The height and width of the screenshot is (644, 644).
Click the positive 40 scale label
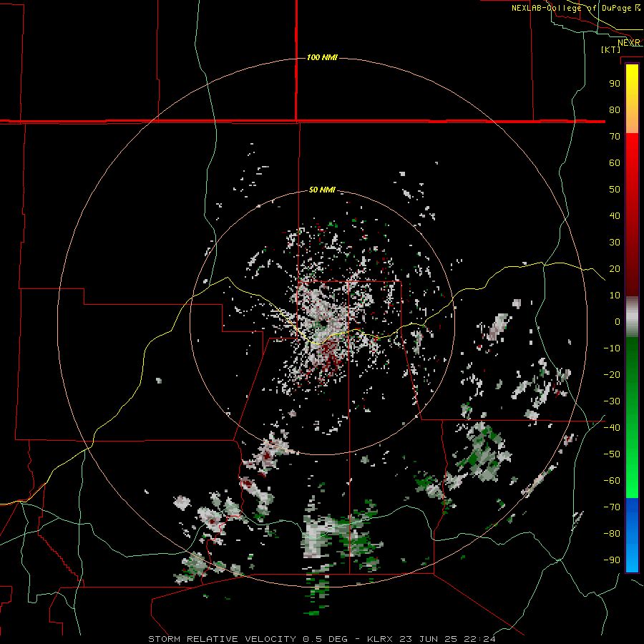pyautogui.click(x=615, y=215)
